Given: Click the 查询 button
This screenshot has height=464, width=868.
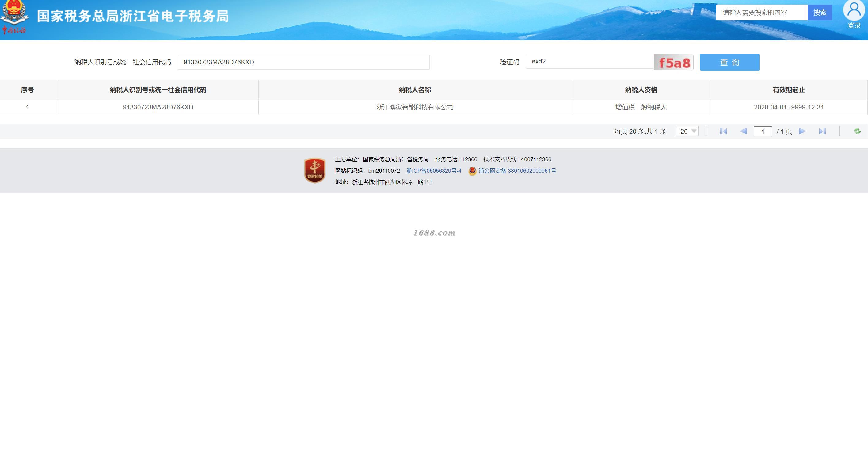Looking at the screenshot, I should pos(730,62).
